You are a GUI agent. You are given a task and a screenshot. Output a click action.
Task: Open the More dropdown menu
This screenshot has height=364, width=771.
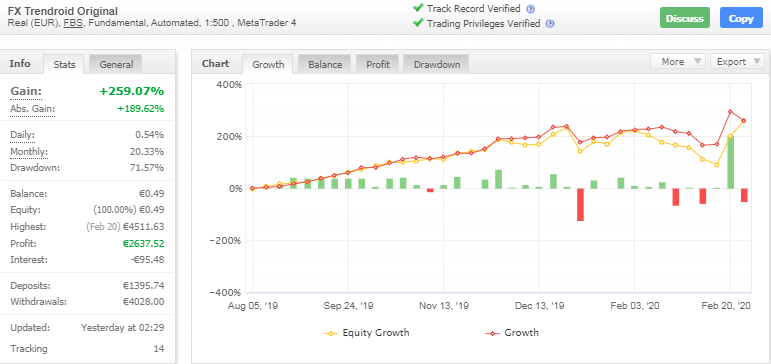(x=678, y=61)
